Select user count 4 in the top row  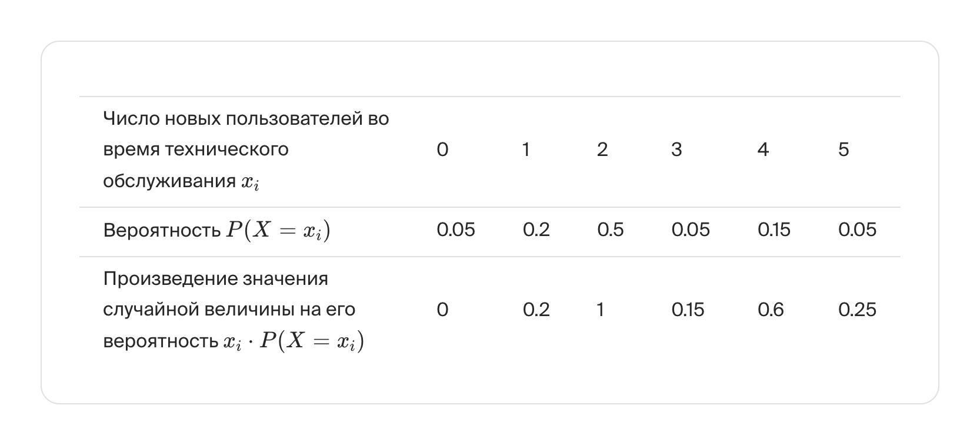[763, 150]
